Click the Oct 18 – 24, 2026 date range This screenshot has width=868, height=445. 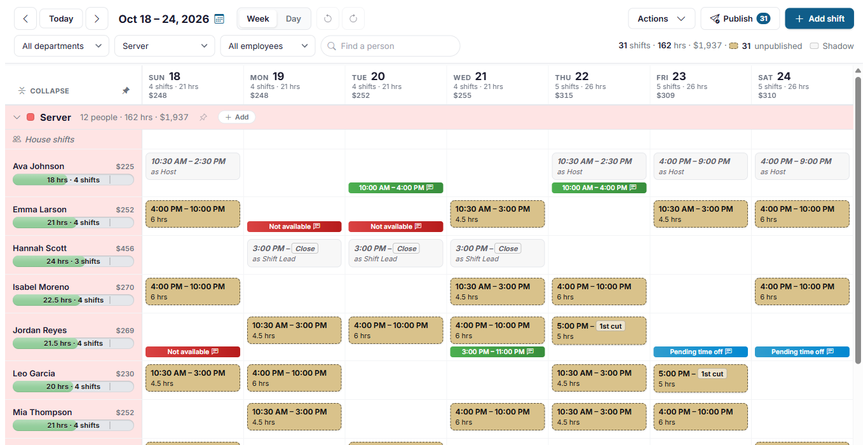point(164,19)
